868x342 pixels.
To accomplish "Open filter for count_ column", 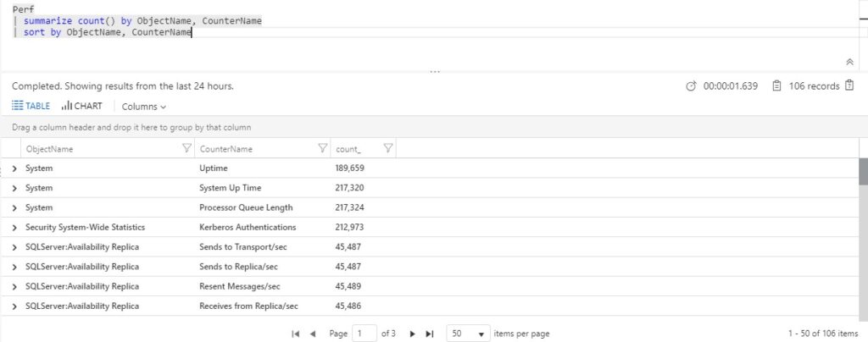I will [x=388, y=148].
